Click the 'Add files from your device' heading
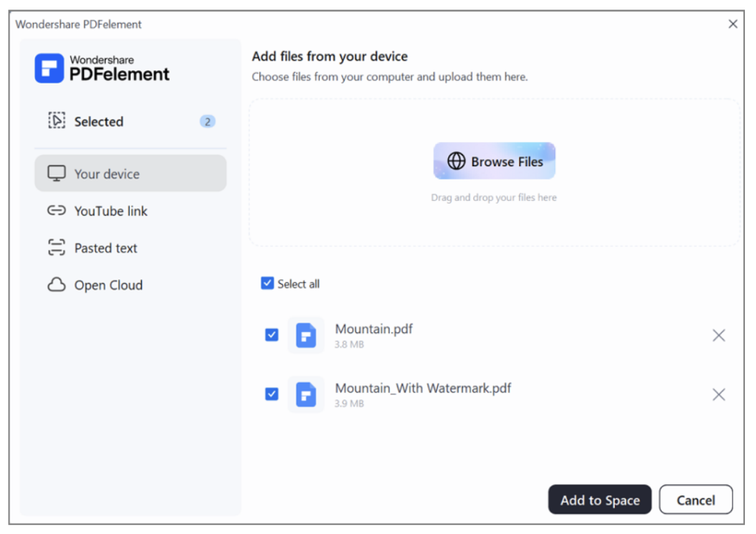This screenshot has height=534, width=756. click(x=330, y=56)
